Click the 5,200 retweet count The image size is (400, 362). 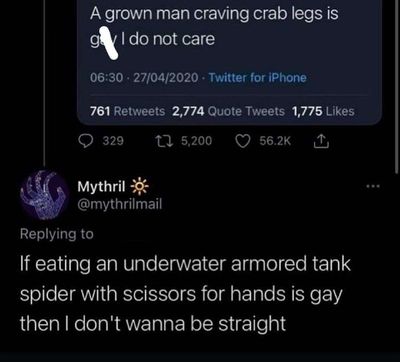coord(196,141)
